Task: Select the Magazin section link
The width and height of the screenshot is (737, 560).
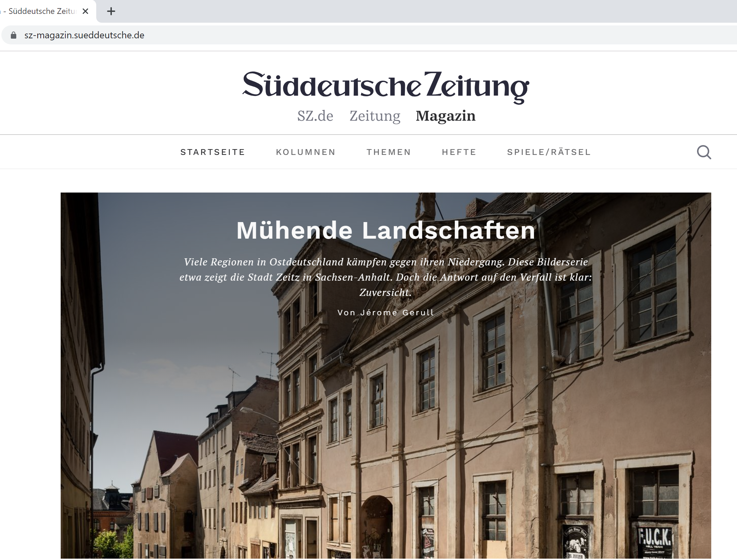Action: (446, 116)
